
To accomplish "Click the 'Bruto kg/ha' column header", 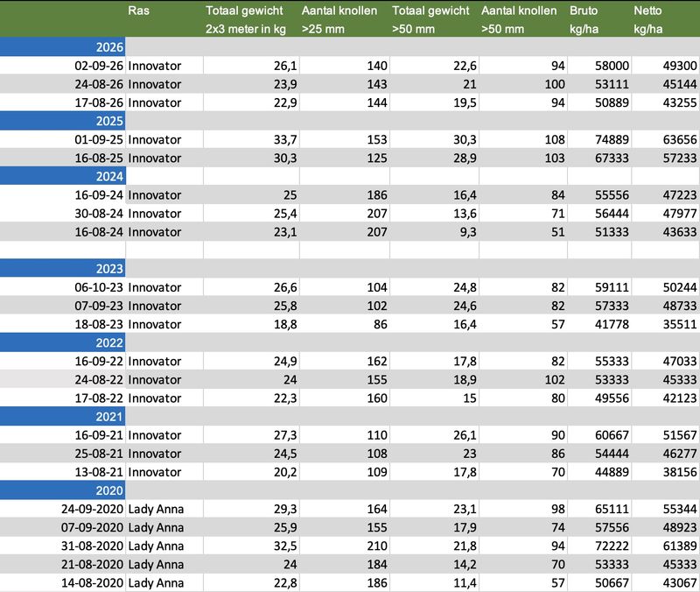I will point(584,19).
